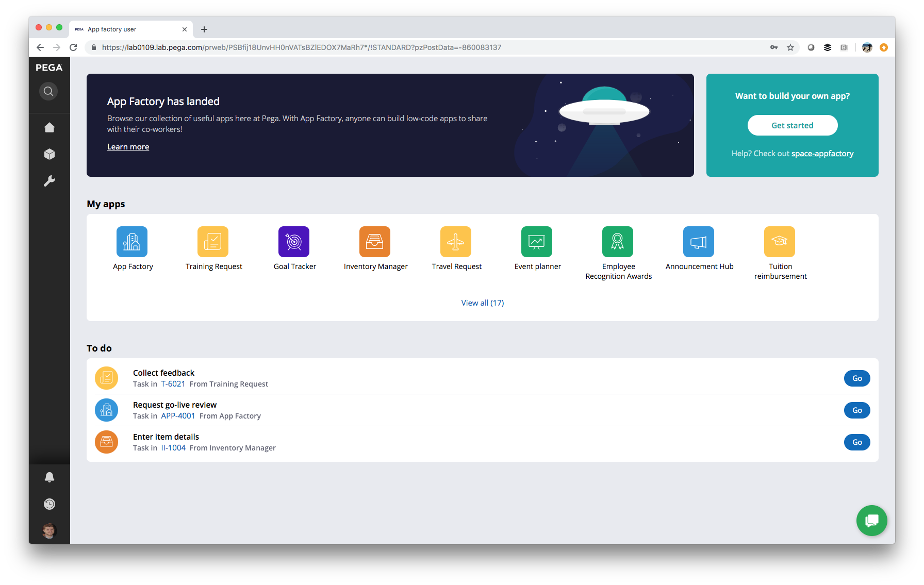Open the II-1004 case link

[173, 448]
